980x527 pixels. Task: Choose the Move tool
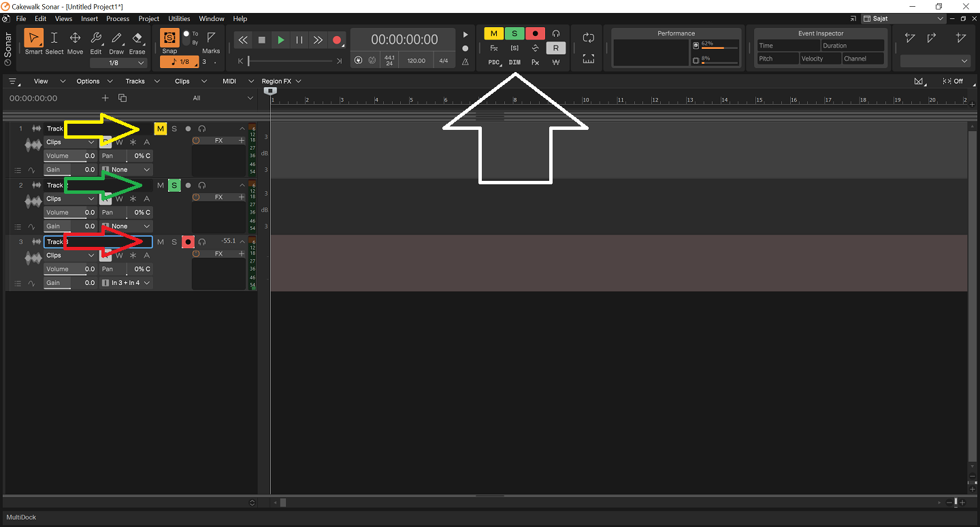pos(75,41)
